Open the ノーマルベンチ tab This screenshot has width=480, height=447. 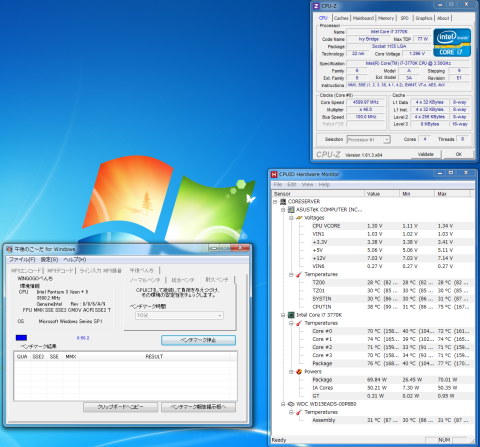145,280
